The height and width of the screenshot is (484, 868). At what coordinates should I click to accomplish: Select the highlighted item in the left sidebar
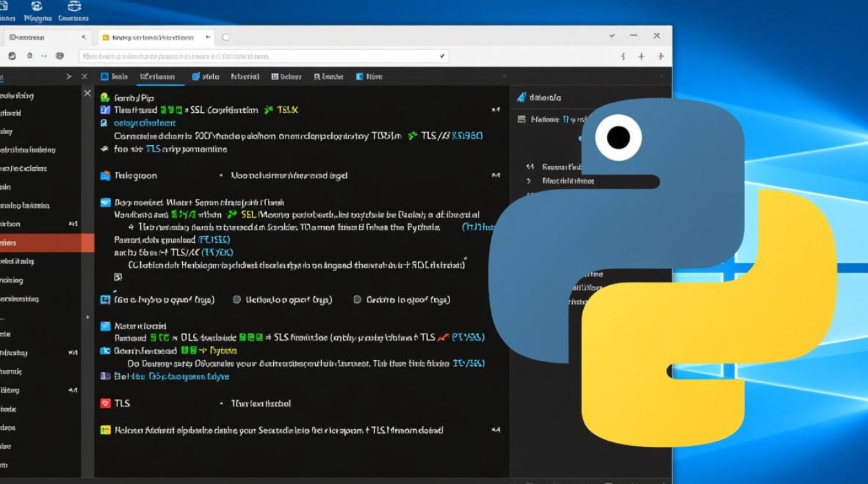[x=39, y=243]
